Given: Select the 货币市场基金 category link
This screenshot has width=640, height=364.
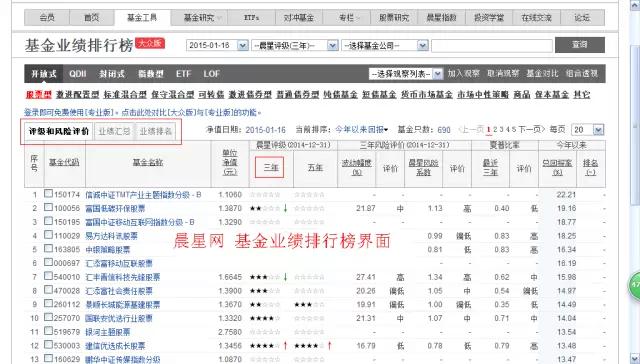Looking at the screenshot, I should [427, 95].
